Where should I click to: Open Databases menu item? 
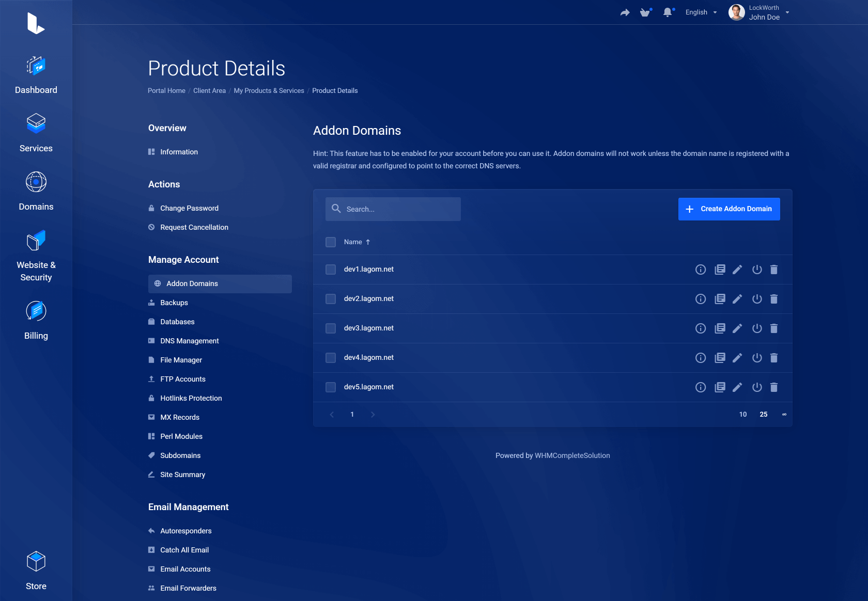[x=177, y=322]
